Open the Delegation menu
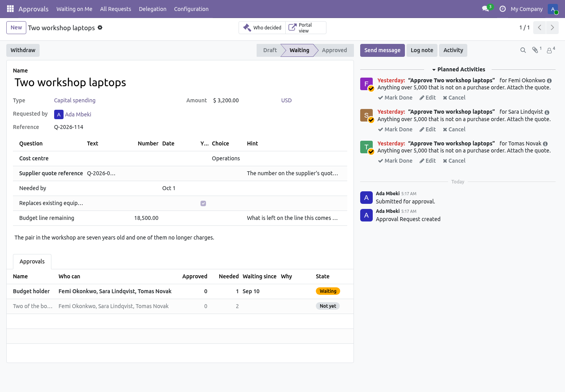Image resolution: width=565 pixels, height=392 pixels. pos(153,9)
